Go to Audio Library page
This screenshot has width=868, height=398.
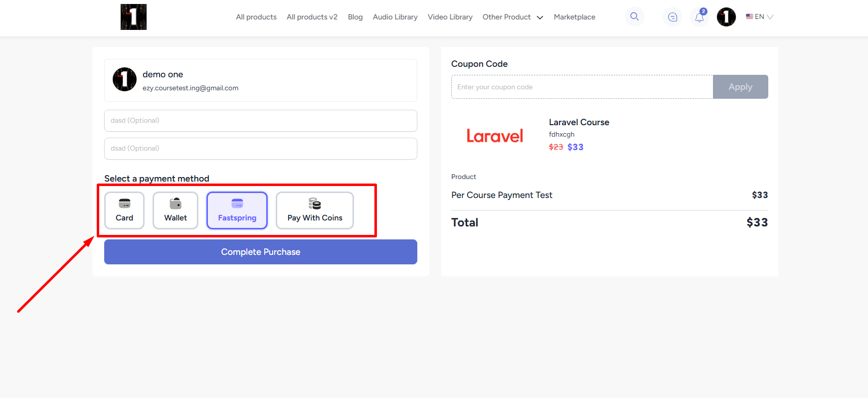tap(395, 17)
